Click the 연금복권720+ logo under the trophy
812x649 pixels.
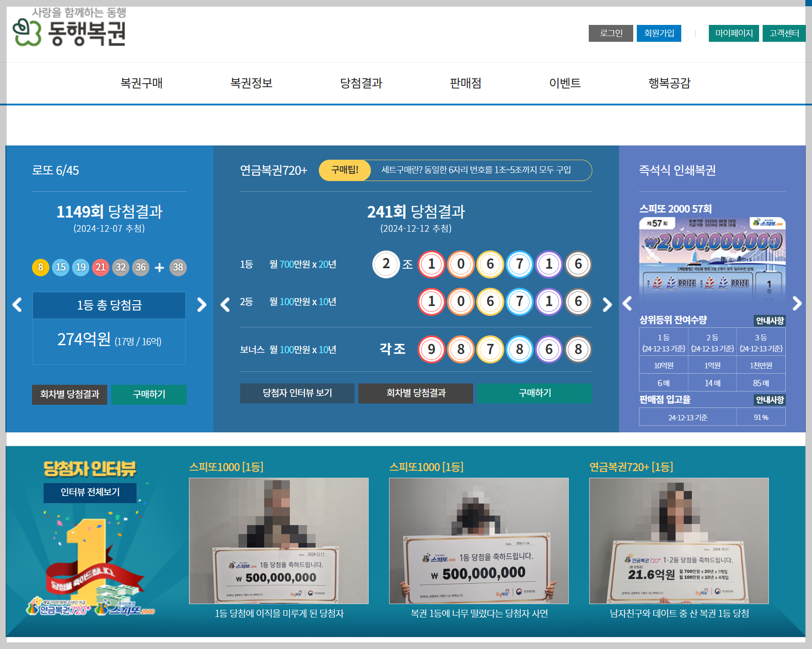[x=58, y=607]
